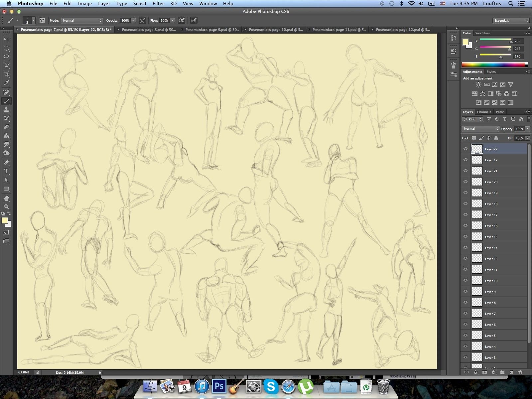Toggle visibility of Layer 21

[465, 171]
